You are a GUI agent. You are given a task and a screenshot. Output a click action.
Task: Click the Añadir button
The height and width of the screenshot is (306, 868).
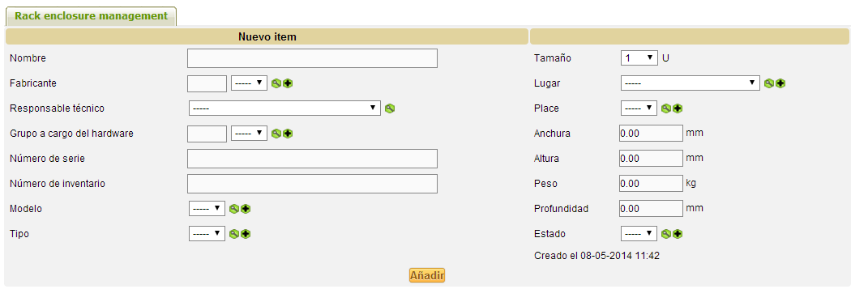click(427, 275)
